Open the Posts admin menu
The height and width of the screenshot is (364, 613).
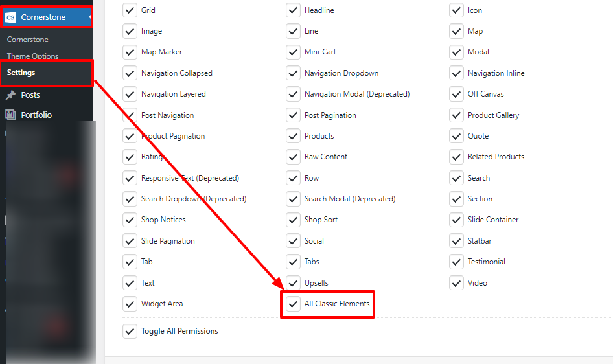30,95
